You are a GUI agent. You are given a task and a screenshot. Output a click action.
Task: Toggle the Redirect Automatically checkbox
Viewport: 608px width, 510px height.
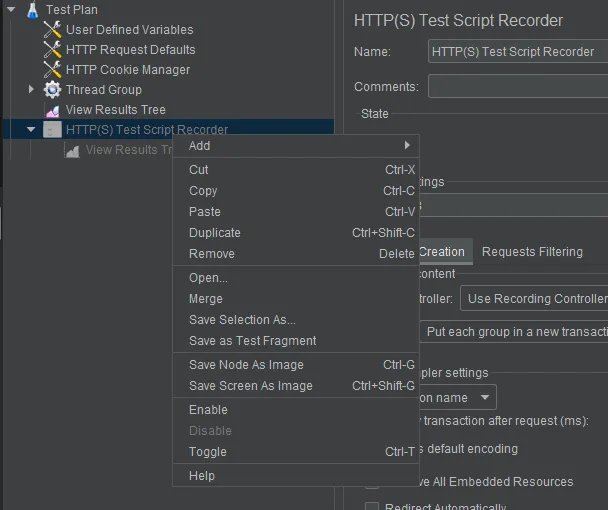[372, 506]
